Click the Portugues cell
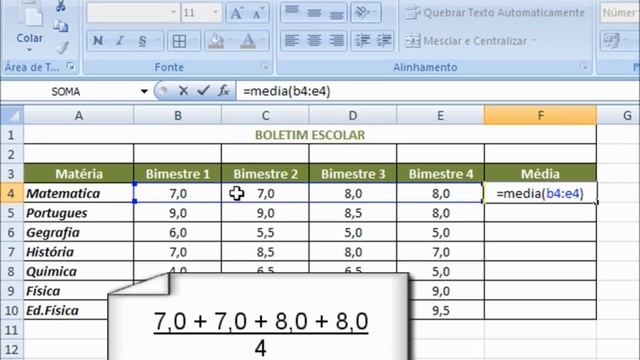 pos(78,213)
